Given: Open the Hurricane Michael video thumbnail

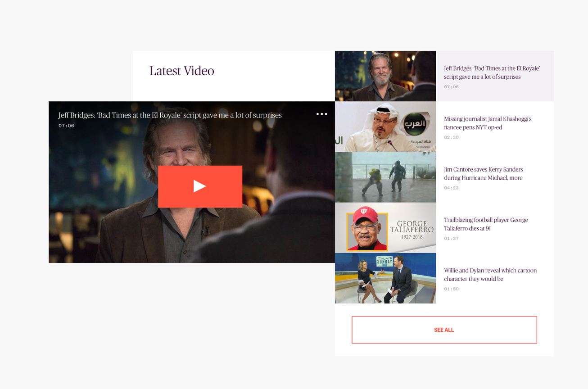Looking at the screenshot, I should pyautogui.click(x=385, y=177).
